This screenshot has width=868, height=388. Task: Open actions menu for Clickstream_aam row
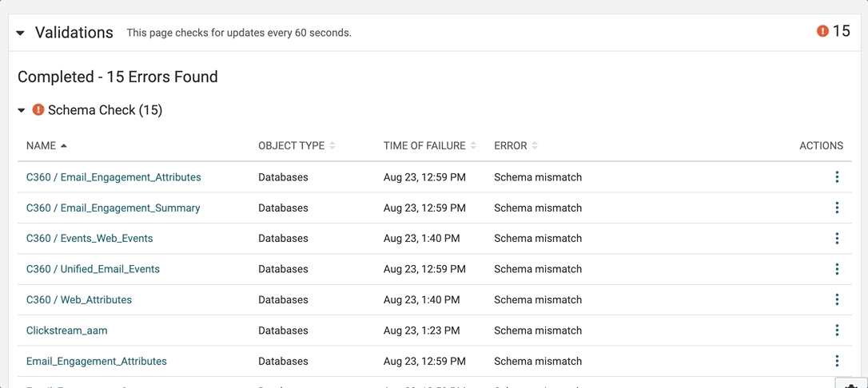tap(837, 331)
